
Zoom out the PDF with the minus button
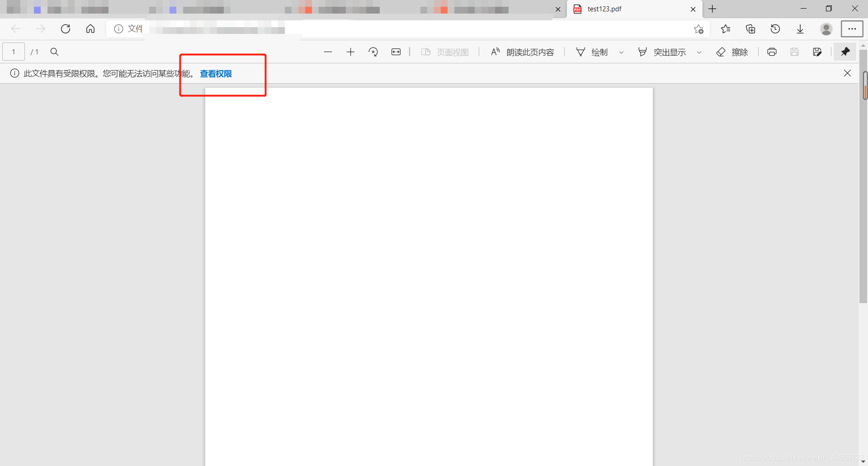(328, 52)
